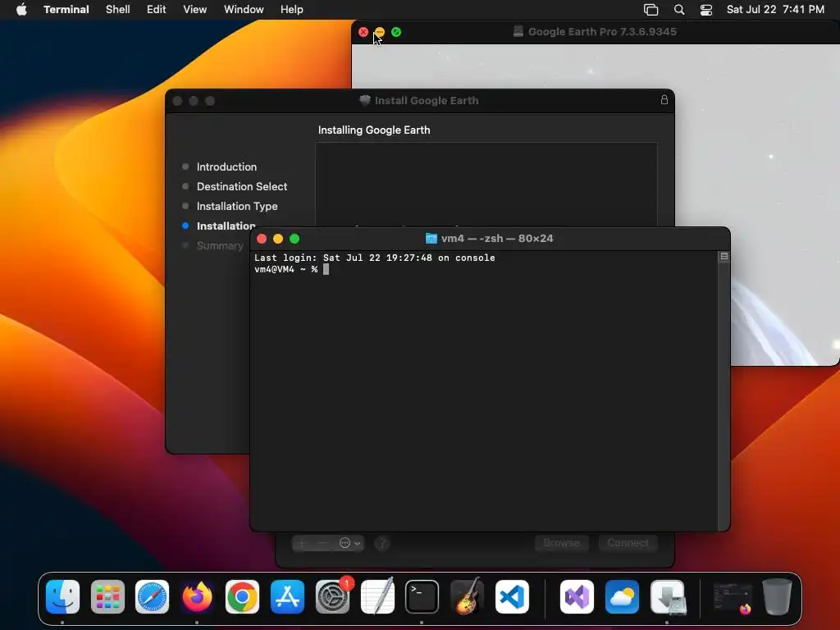
Task: Click the 'Last login' line in Terminal
Action: 374,258
